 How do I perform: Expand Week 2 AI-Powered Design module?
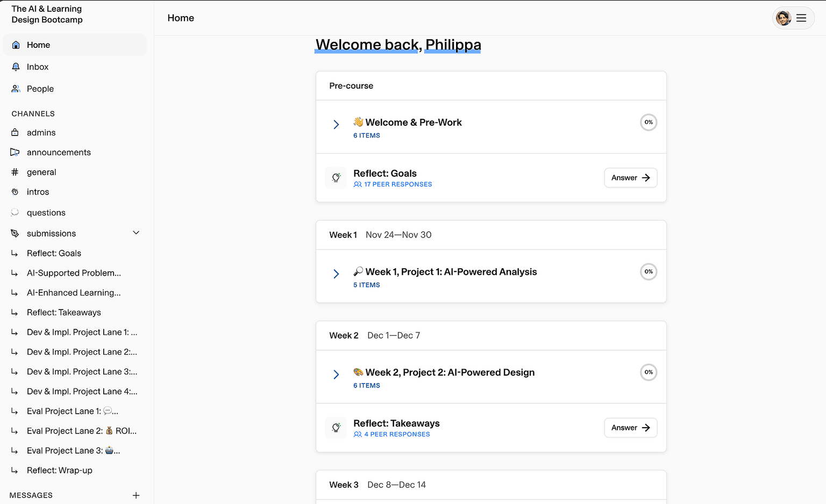pyautogui.click(x=336, y=375)
